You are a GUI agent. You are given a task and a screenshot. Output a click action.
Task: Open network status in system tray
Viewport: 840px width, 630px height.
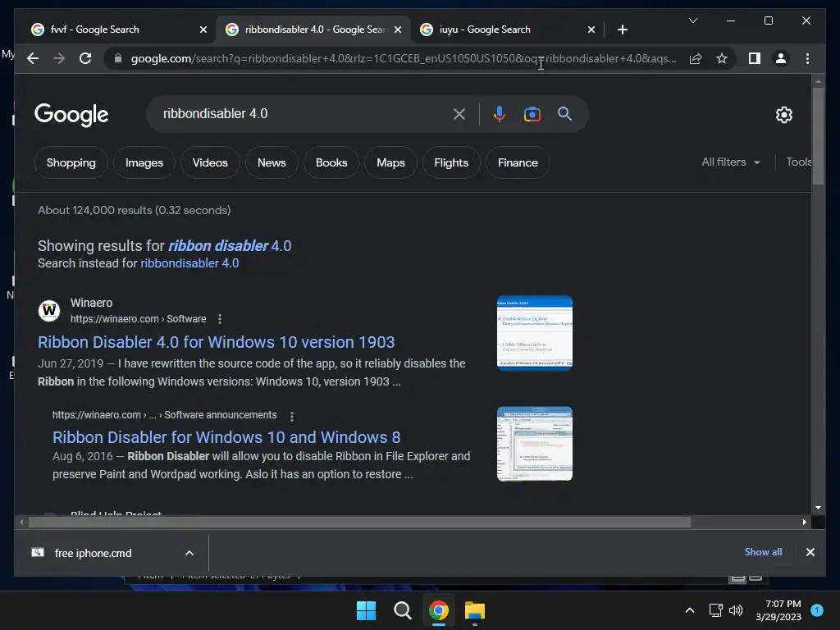(x=715, y=610)
